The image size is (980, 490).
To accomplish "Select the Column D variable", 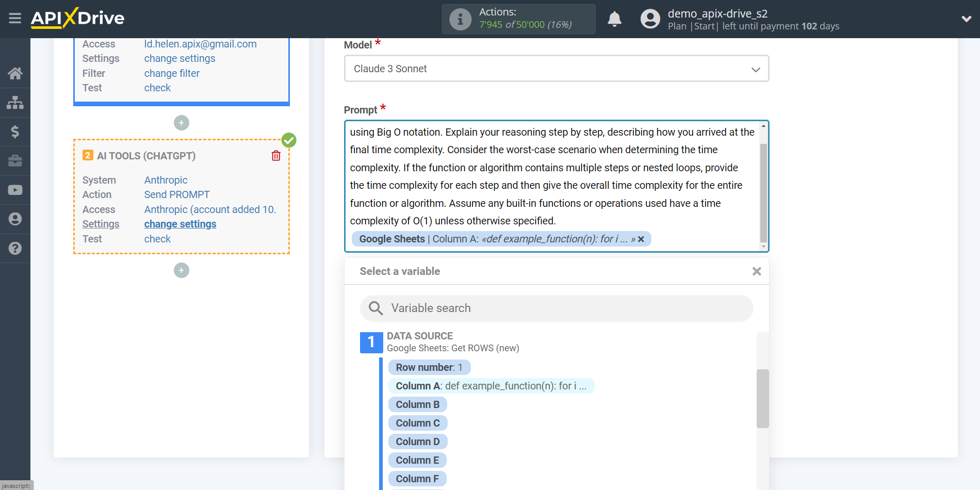I will tap(418, 442).
